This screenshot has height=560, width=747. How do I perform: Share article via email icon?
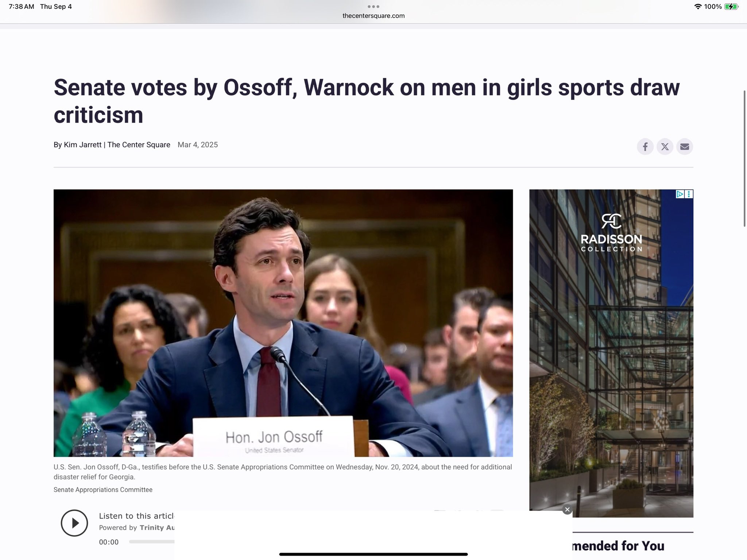pyautogui.click(x=684, y=147)
